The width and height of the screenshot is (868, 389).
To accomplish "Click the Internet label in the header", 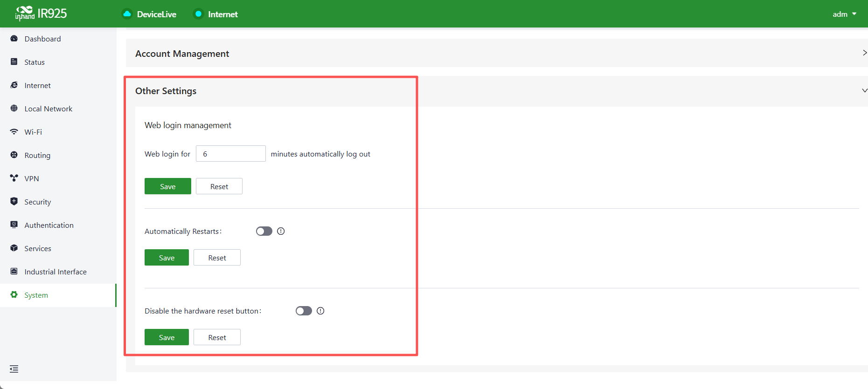I will click(x=223, y=14).
